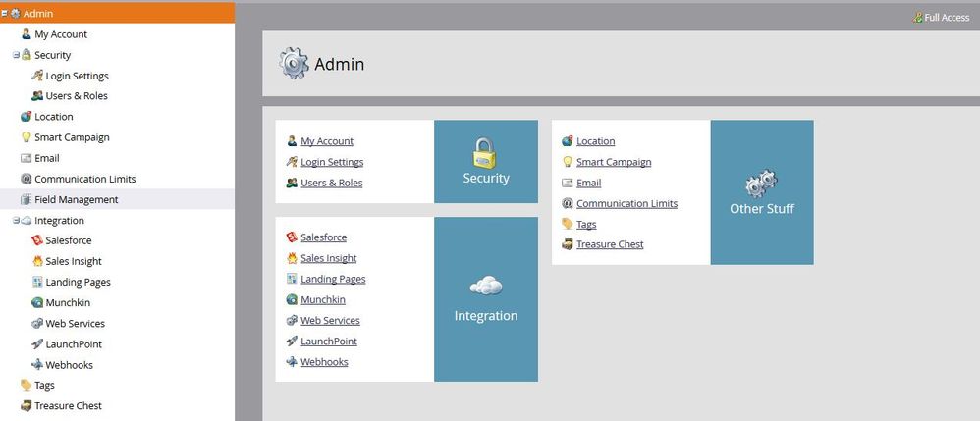Click the LaunchPoint rocket icon in sidebar
The height and width of the screenshot is (421, 980).
[x=37, y=344]
